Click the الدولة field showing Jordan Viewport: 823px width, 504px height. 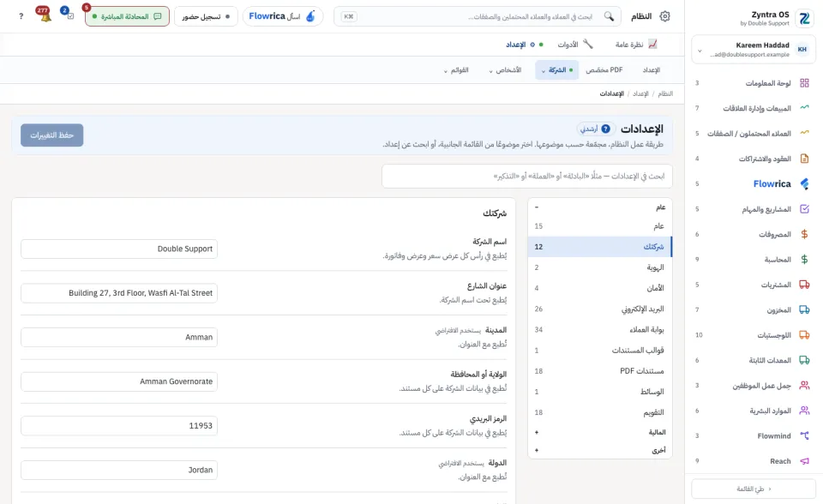119,470
